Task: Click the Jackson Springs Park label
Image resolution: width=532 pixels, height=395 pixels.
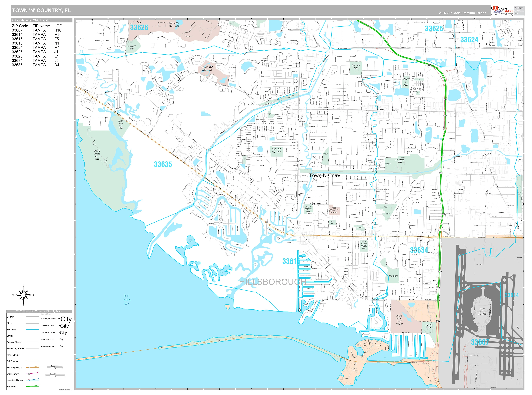Action: click(308, 209)
